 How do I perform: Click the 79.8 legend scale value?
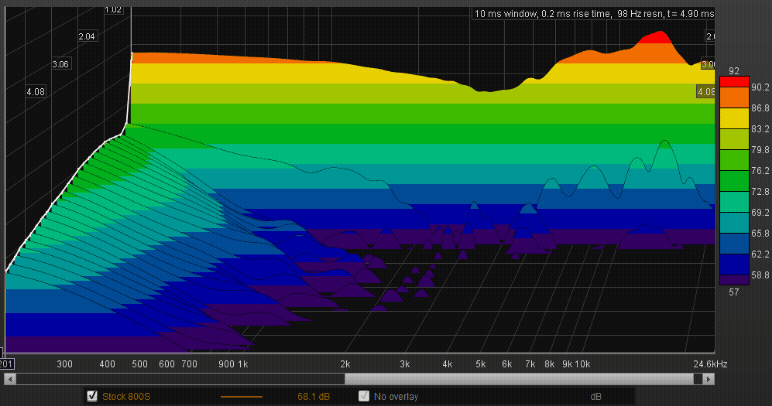tap(760, 150)
